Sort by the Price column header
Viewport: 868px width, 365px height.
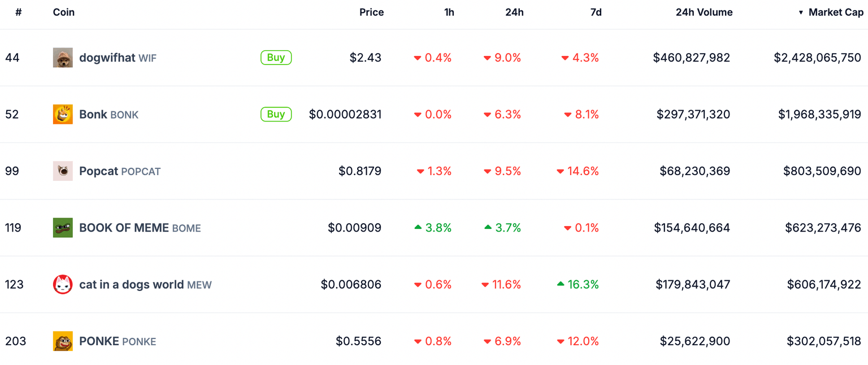point(371,12)
